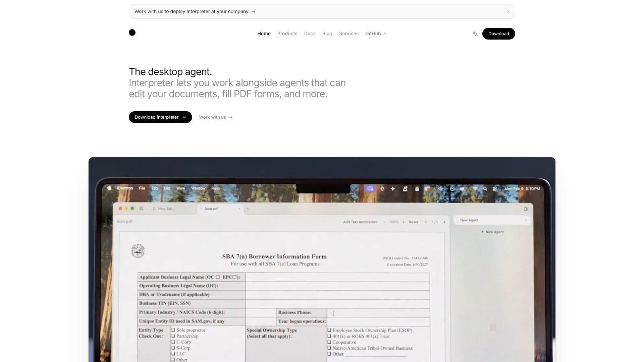Click the Wi-Fi icon in menu bar
The width and height of the screenshot is (644, 362).
click(475, 189)
